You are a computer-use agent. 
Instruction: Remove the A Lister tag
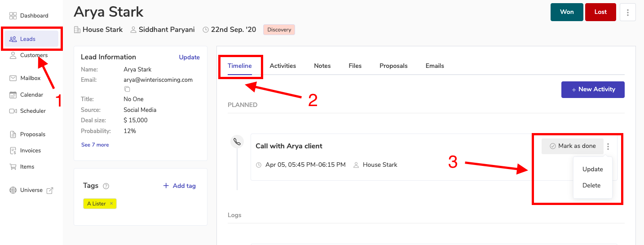pyautogui.click(x=111, y=204)
